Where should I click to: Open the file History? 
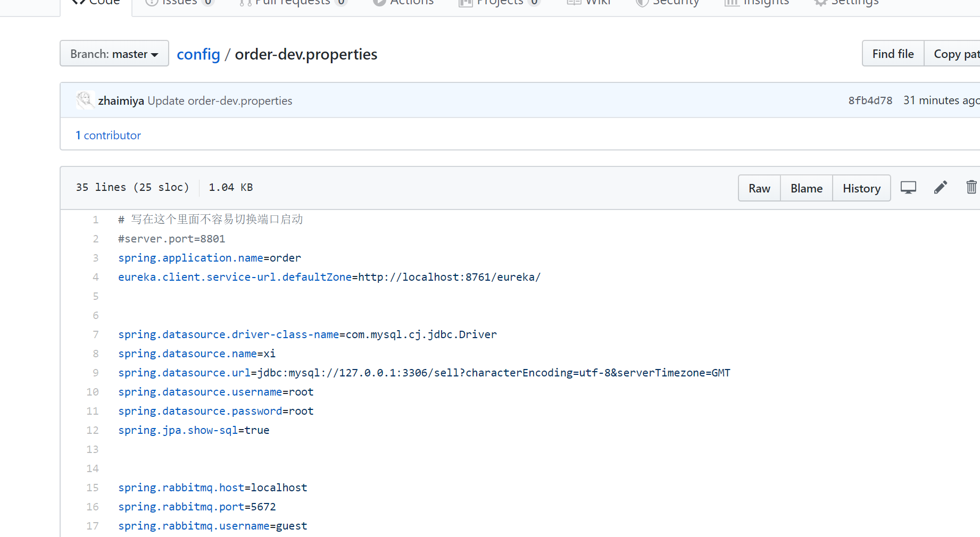(861, 188)
